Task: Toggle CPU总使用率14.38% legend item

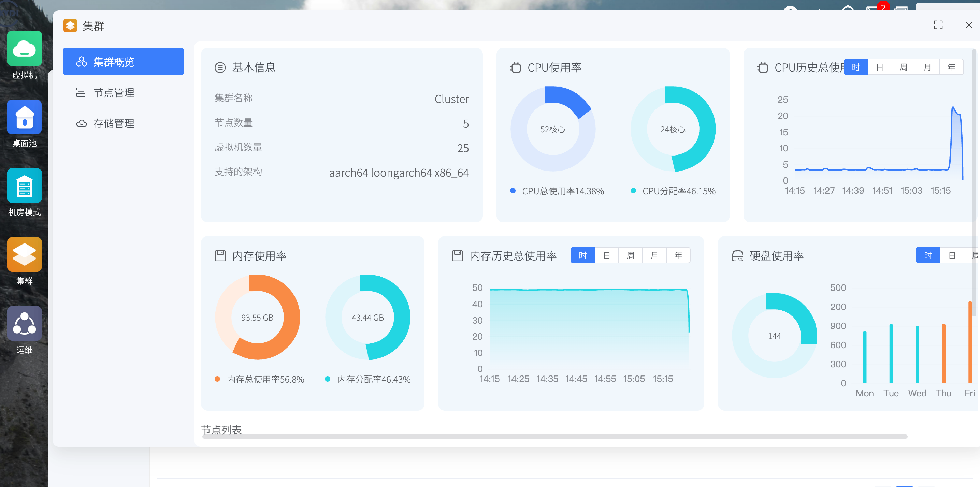Action: (x=557, y=191)
